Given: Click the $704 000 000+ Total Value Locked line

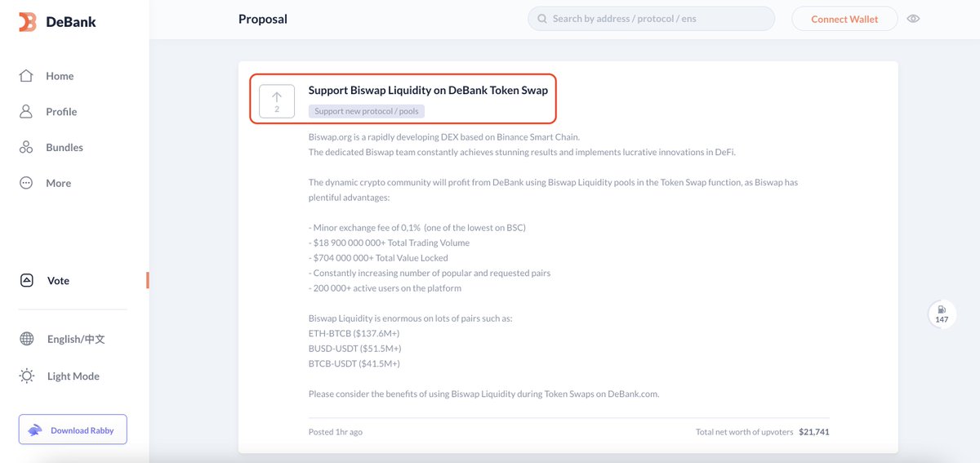Looking at the screenshot, I should pos(378,258).
